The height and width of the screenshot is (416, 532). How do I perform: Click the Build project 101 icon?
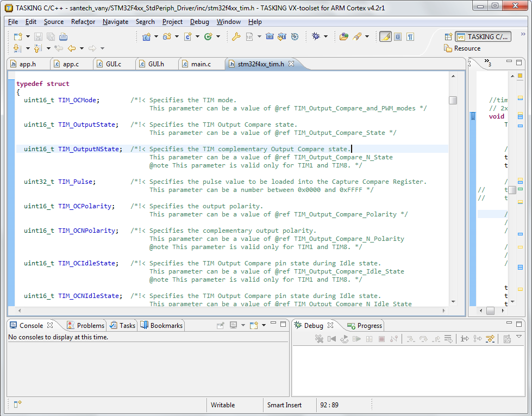270,36
